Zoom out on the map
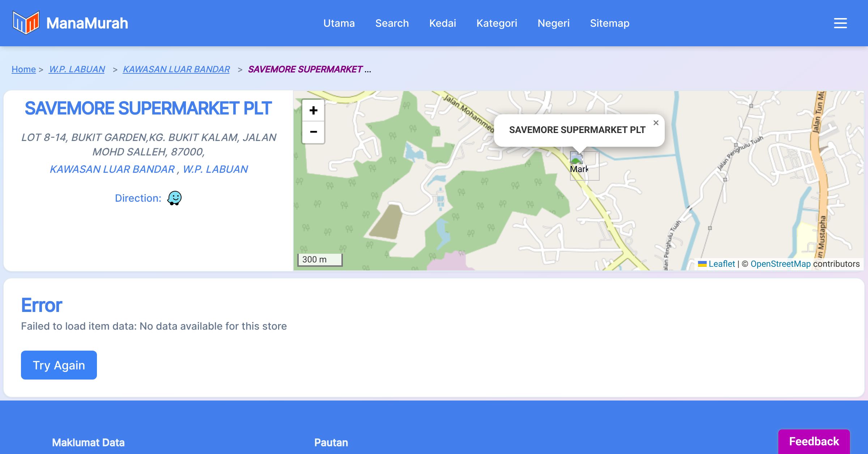868x454 pixels. 313,132
